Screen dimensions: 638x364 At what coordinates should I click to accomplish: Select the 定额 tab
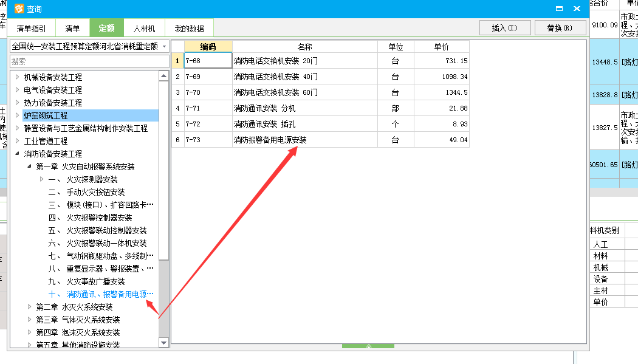[x=106, y=28]
